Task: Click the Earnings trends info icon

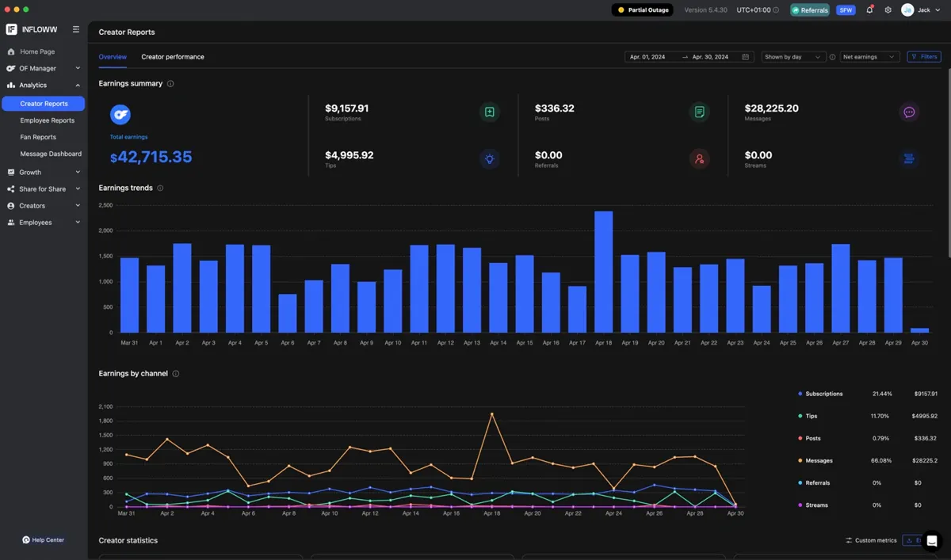Action: tap(160, 189)
